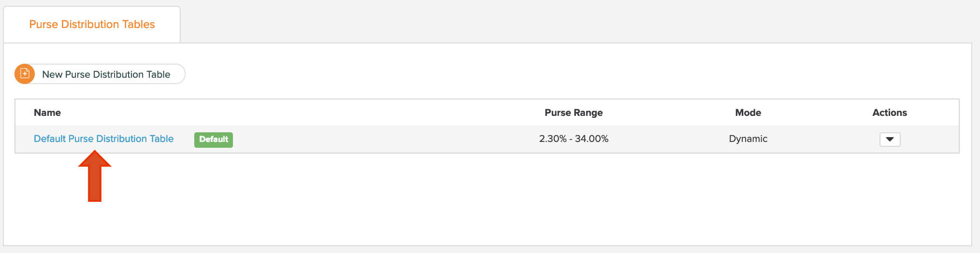980x253 pixels.
Task: Click the New Purse Distribution Table label
Action: [x=106, y=74]
